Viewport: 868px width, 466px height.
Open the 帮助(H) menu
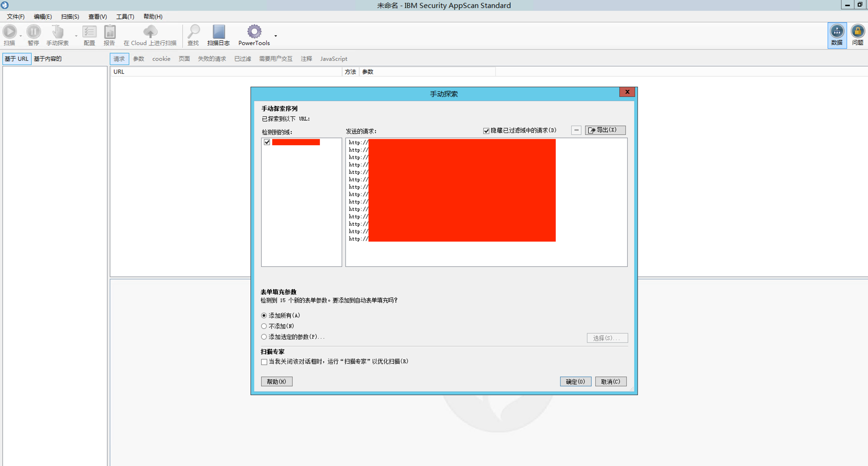(153, 17)
